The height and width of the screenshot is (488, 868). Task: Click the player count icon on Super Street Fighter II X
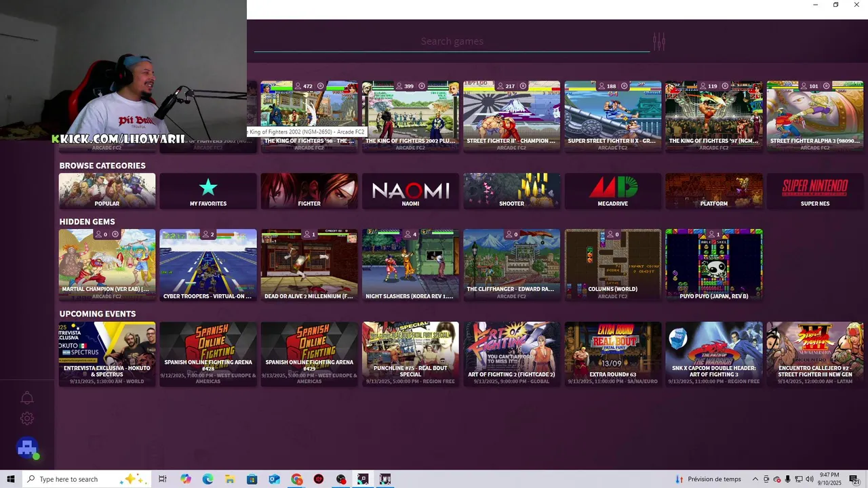(601, 86)
